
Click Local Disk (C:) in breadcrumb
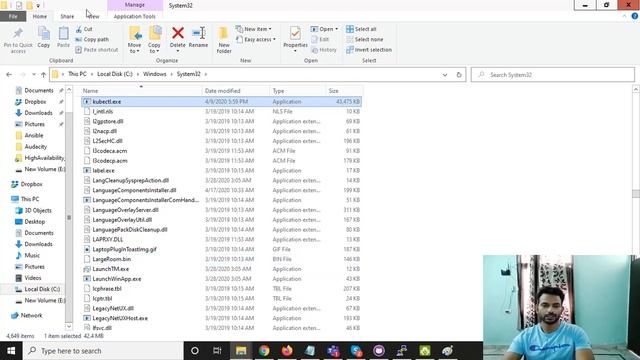(x=115, y=74)
